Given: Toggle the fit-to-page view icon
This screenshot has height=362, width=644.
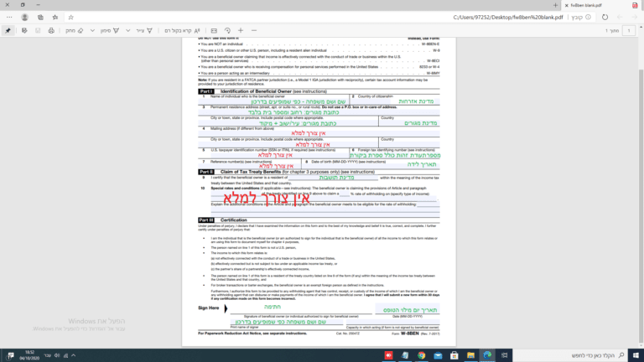Looking at the screenshot, I should (214, 31).
